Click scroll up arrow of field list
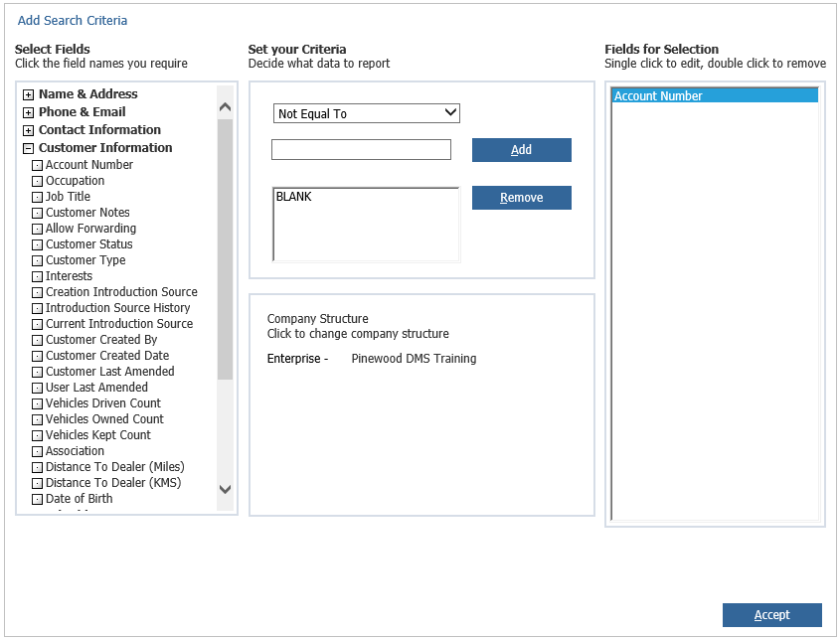 [x=226, y=107]
